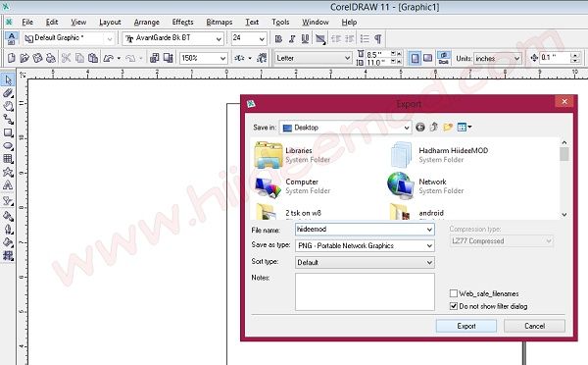
Task: Open the Layout menu
Action: (110, 23)
